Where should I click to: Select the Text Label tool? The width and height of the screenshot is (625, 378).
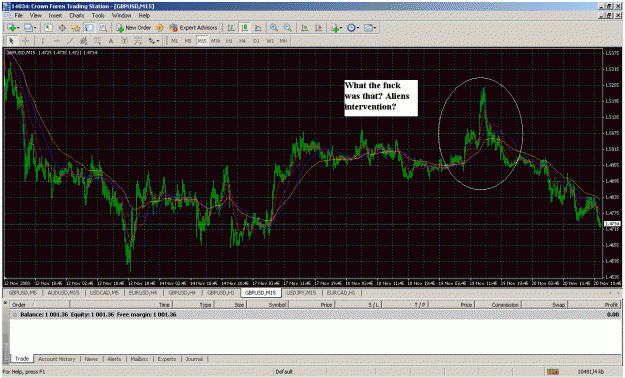(124, 41)
